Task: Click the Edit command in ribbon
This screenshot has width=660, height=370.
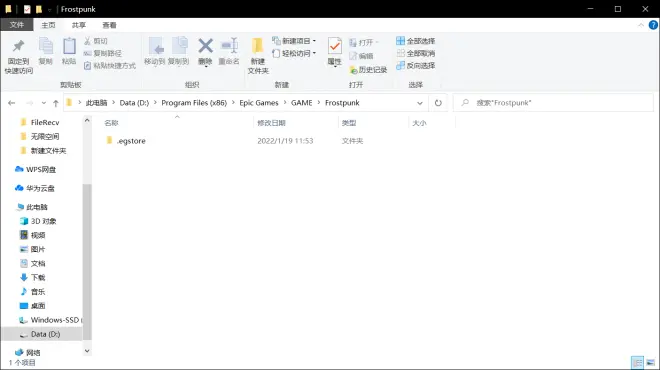Action: [x=361, y=56]
